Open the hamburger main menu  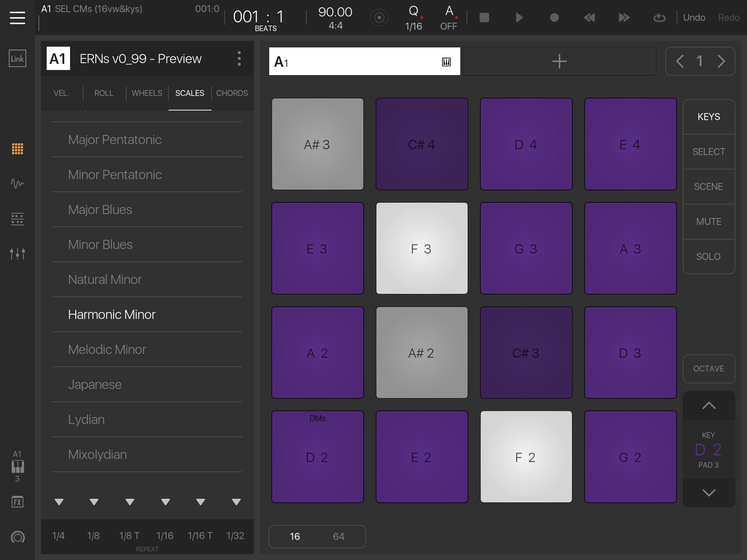click(x=18, y=17)
